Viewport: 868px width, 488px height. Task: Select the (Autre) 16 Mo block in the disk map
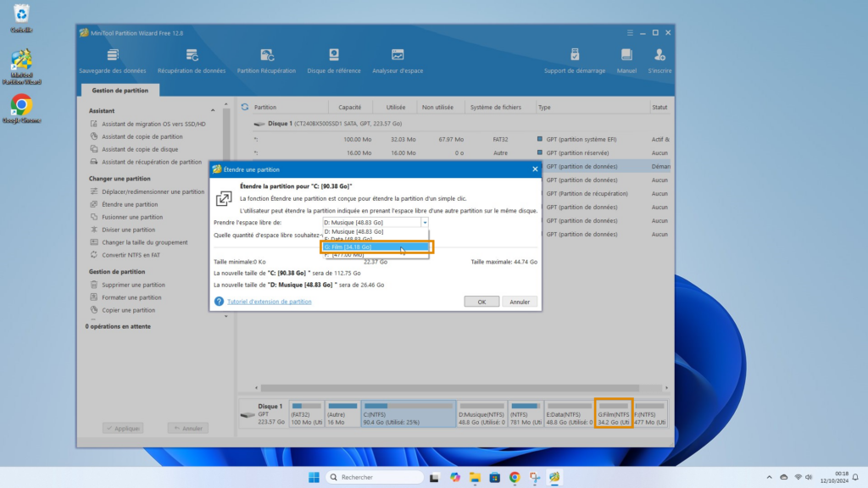(x=342, y=413)
